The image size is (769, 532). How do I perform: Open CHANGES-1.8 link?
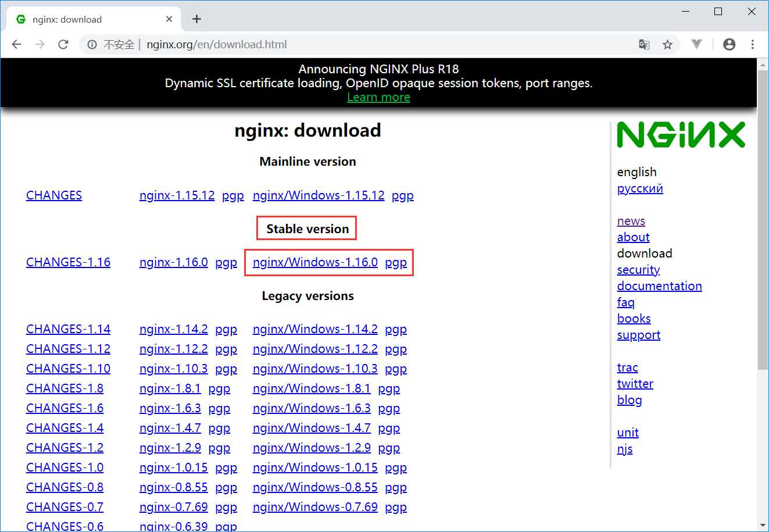(65, 388)
